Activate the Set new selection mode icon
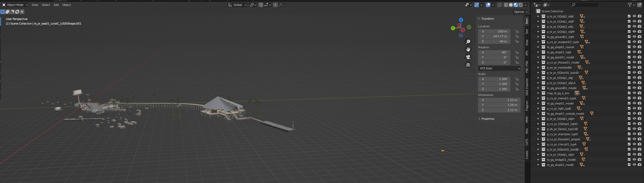This screenshot has height=183, width=644. tap(3, 12)
